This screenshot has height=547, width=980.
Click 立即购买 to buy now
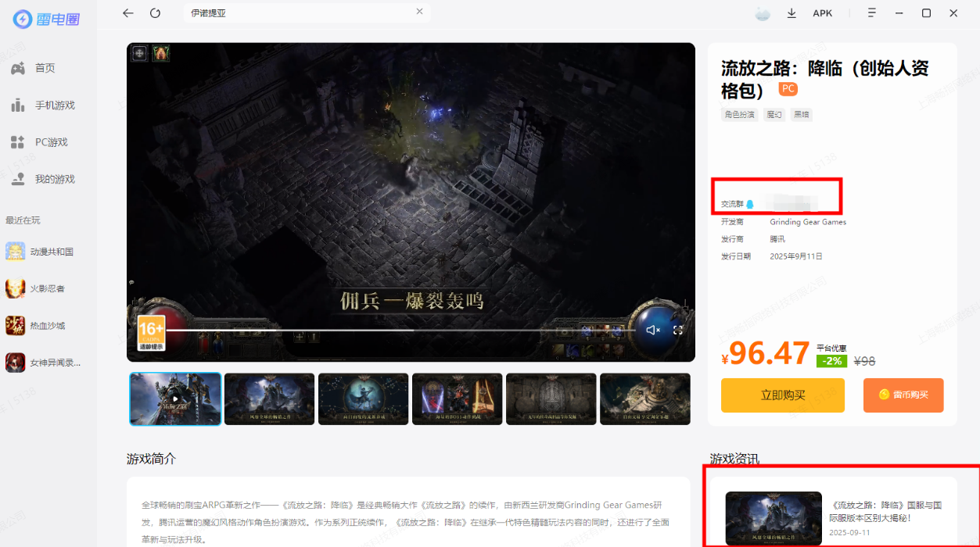[783, 395]
